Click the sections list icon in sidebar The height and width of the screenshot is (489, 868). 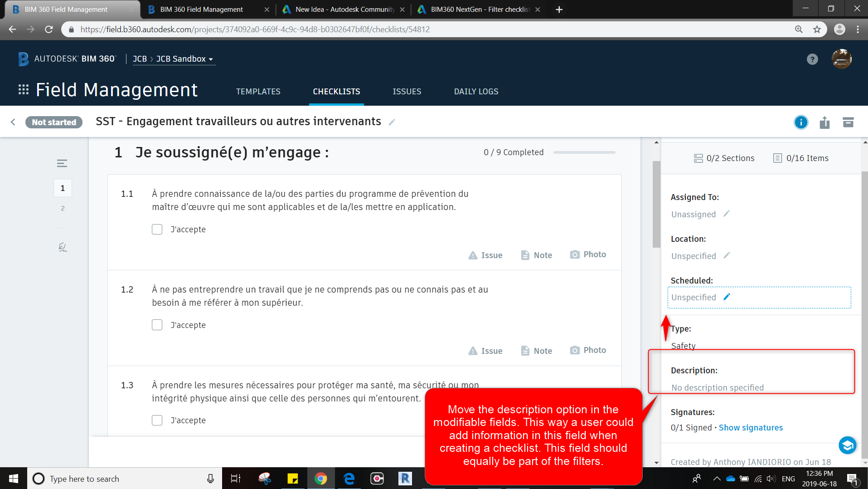point(62,163)
